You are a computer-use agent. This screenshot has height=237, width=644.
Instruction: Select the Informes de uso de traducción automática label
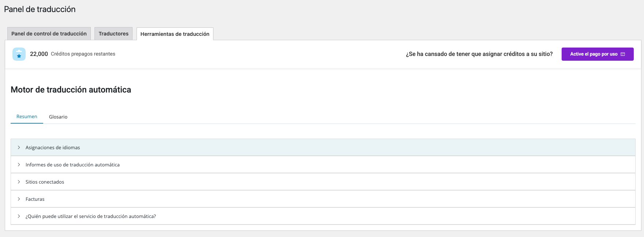pyautogui.click(x=72, y=165)
